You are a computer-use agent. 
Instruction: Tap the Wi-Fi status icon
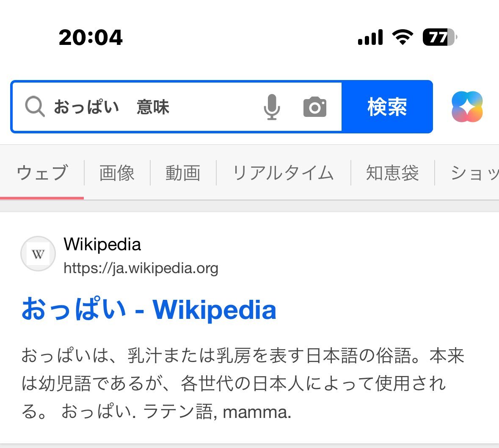coord(403,37)
